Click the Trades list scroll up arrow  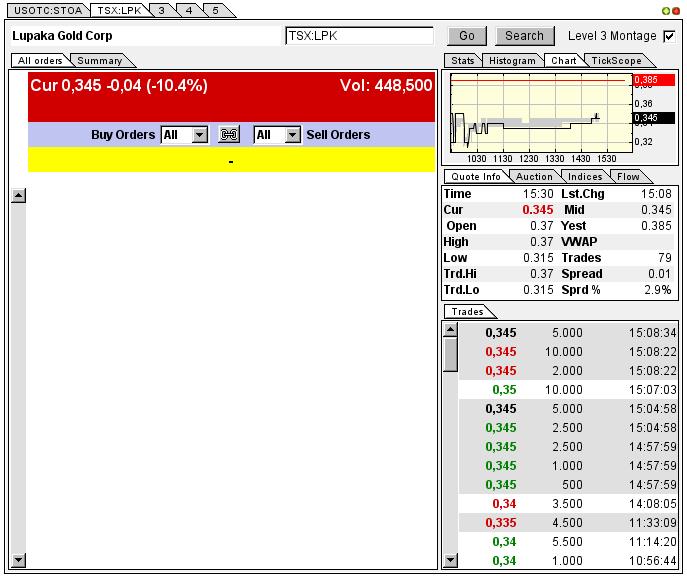click(450, 329)
